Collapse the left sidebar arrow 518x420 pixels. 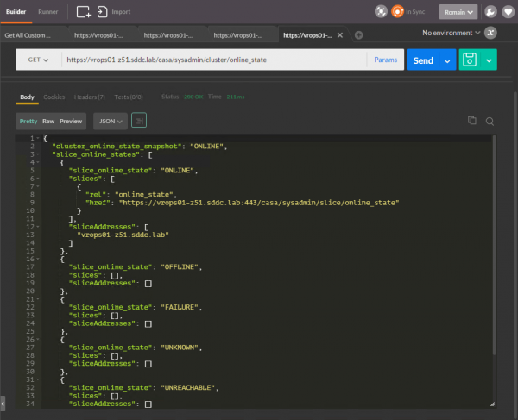pos(3,403)
